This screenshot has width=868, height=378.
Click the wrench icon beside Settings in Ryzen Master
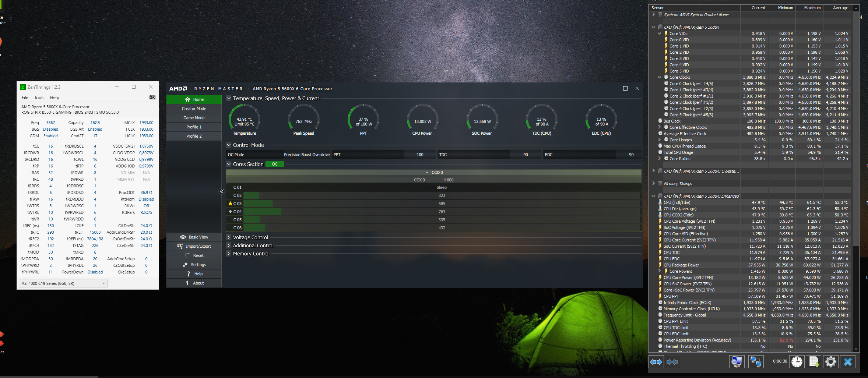point(185,265)
